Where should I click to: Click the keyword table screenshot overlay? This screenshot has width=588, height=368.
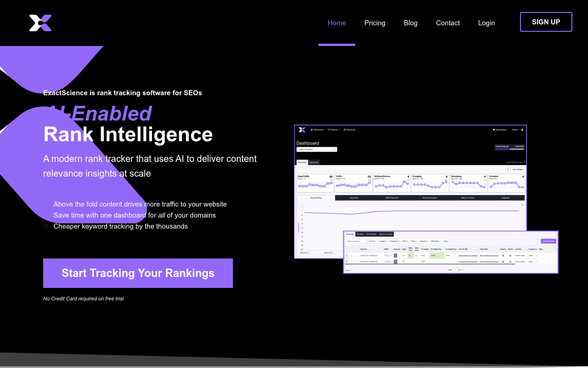coord(451,252)
